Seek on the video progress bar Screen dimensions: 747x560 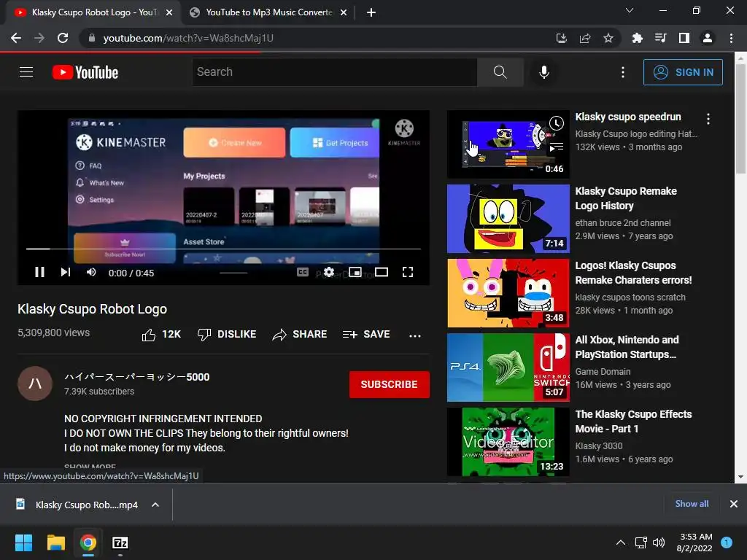click(223, 249)
